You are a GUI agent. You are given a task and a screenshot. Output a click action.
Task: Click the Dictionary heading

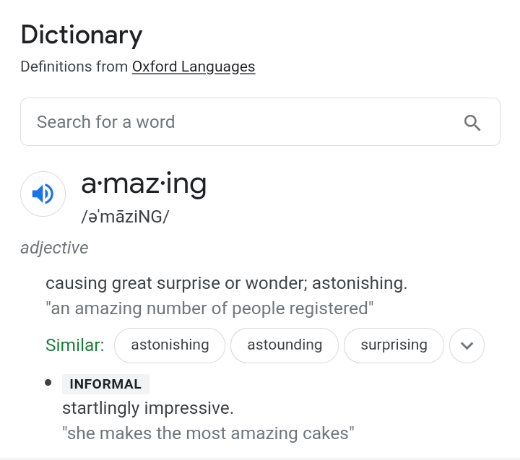pos(81,35)
